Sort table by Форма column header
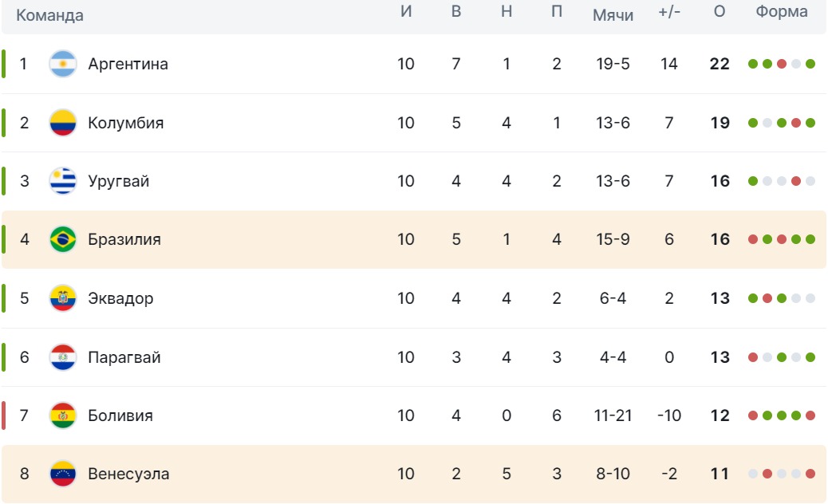 pyautogui.click(x=782, y=12)
